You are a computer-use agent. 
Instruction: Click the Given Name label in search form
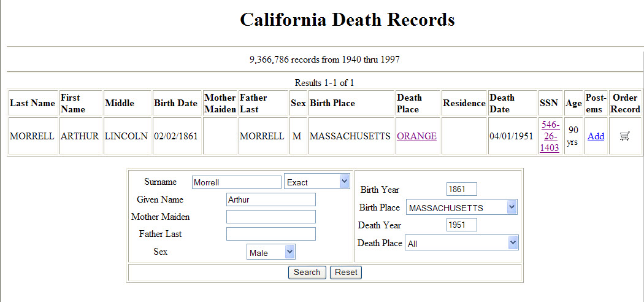160,199
